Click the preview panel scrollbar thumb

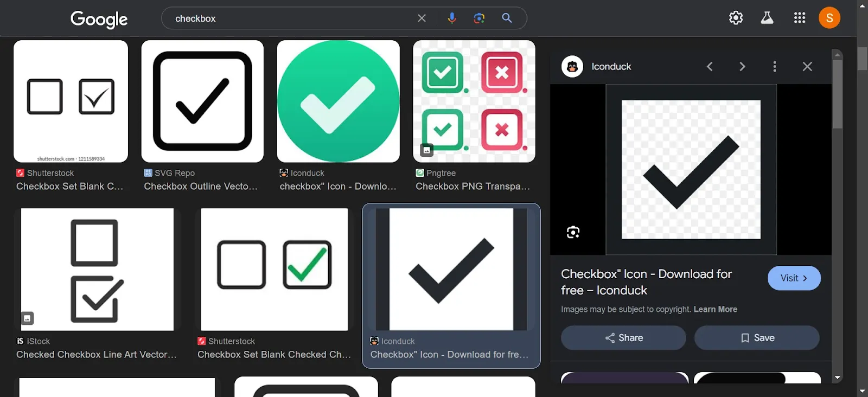pos(838,94)
